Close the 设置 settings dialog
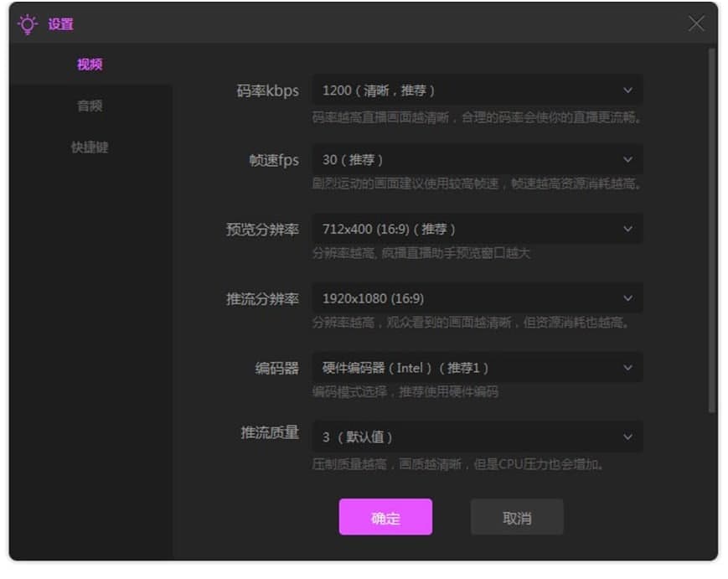 click(696, 23)
